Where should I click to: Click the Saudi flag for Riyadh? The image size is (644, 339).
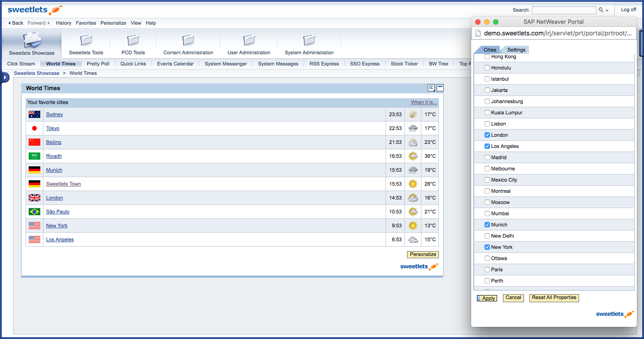[x=34, y=156]
